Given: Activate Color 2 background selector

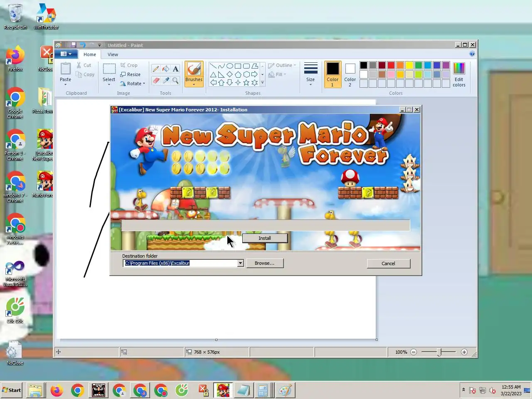Looking at the screenshot, I should pyautogui.click(x=350, y=74).
